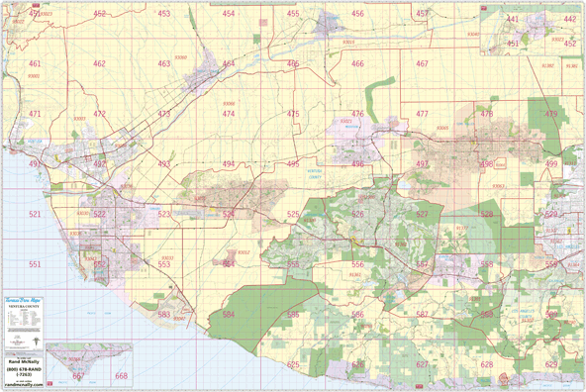The image size is (586, 392).
Task: Click grid number 585
Action: coord(293,314)
